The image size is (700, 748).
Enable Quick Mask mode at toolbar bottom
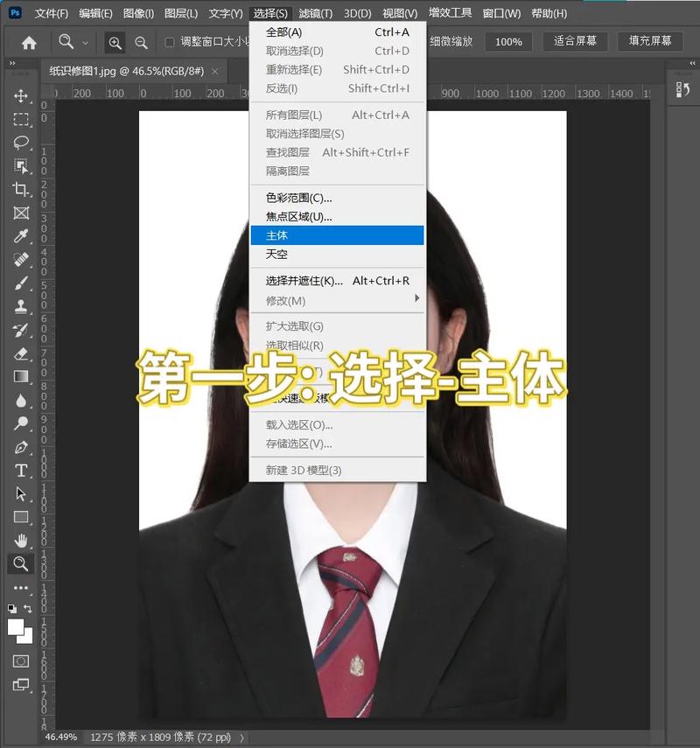20,659
